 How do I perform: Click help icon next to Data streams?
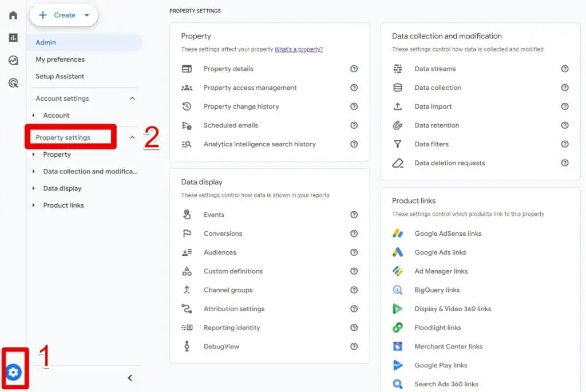point(564,69)
